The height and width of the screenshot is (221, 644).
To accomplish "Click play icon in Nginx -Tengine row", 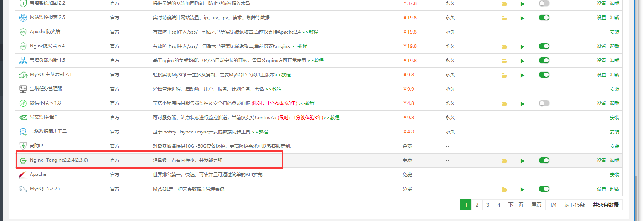I will tap(522, 161).
